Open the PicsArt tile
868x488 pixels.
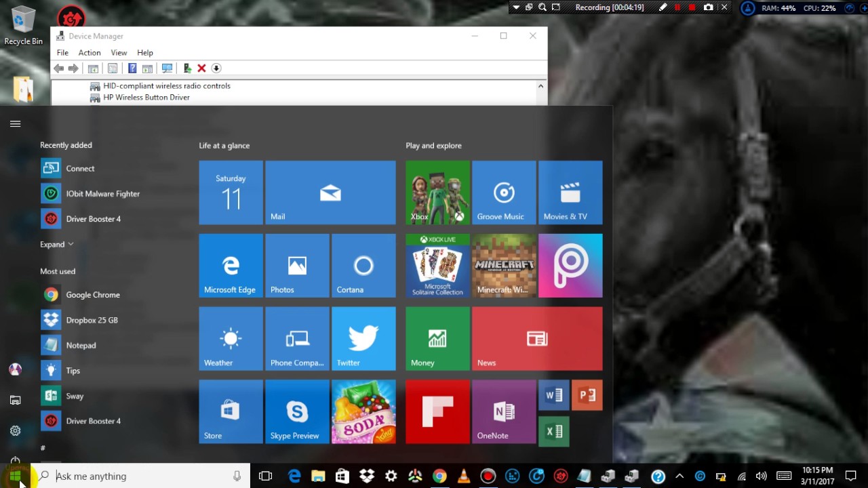coord(570,266)
